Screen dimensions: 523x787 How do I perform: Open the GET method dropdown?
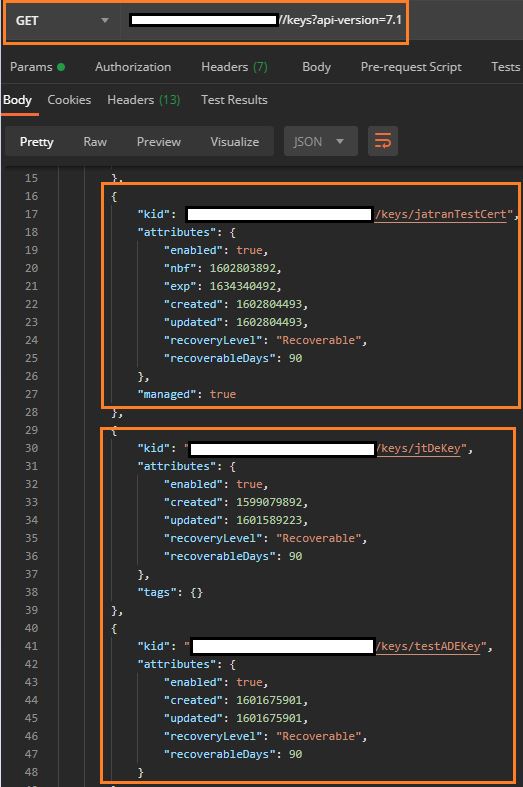click(x=62, y=21)
